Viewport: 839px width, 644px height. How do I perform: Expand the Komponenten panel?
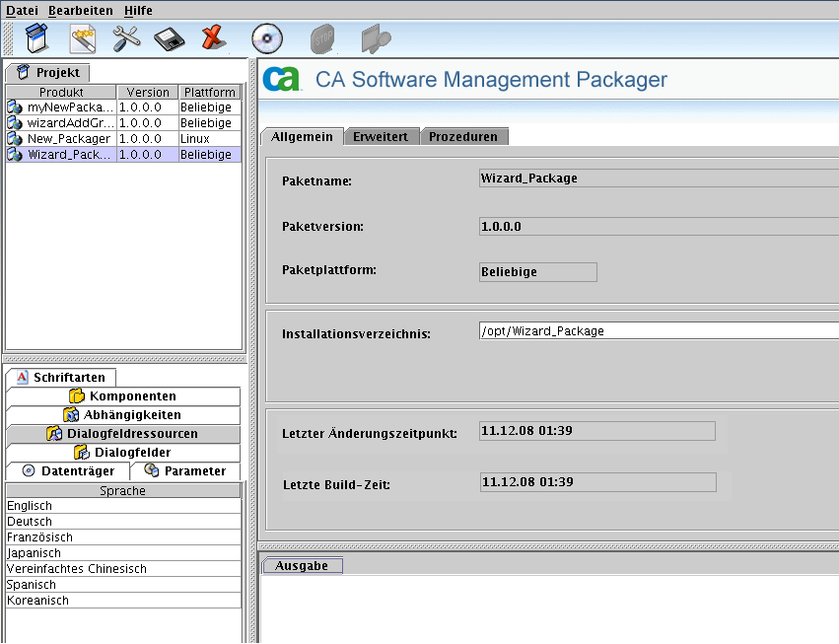pos(122,395)
